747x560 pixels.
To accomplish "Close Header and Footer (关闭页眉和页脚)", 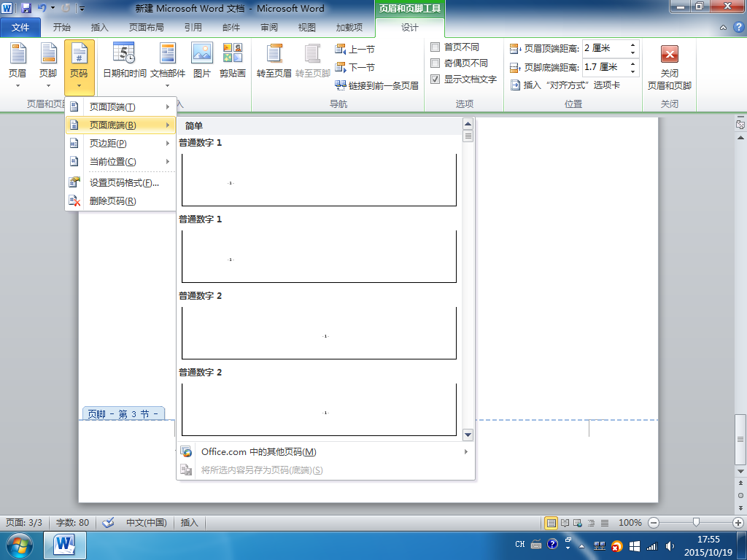I will pyautogui.click(x=670, y=66).
